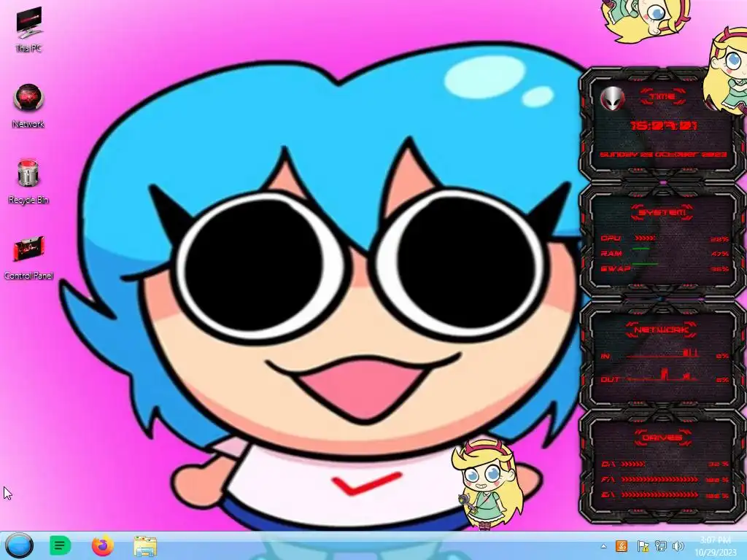Open network connection tray icon
The width and height of the screenshot is (747, 560).
coord(660,546)
